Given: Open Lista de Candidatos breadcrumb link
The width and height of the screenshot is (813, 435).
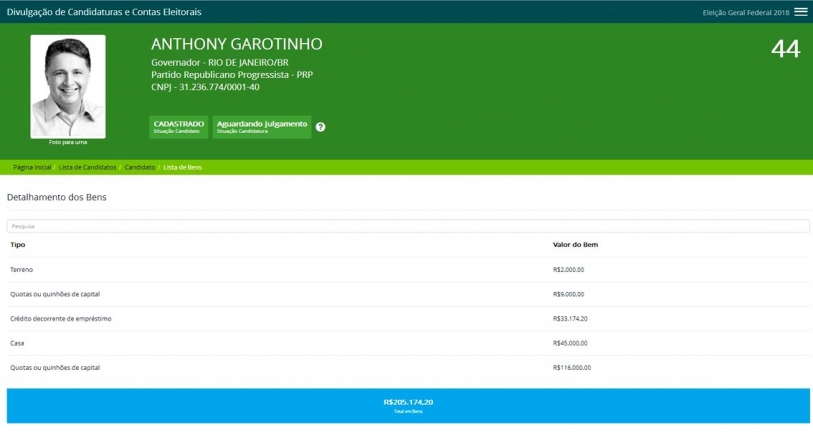Looking at the screenshot, I should coord(88,167).
